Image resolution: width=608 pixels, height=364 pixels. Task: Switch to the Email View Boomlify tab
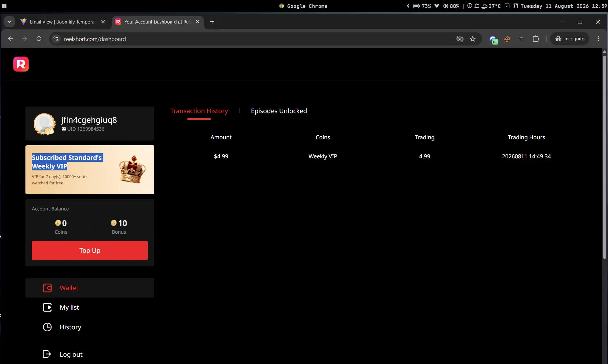[63, 22]
